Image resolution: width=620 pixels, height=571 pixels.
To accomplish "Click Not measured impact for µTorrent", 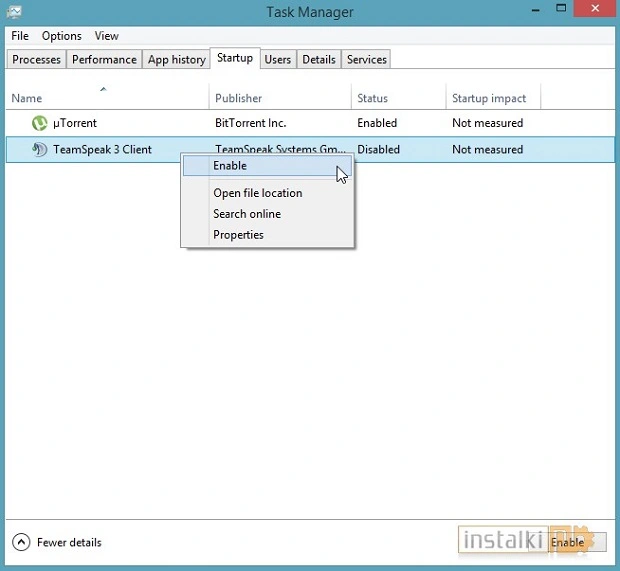I will coord(488,123).
